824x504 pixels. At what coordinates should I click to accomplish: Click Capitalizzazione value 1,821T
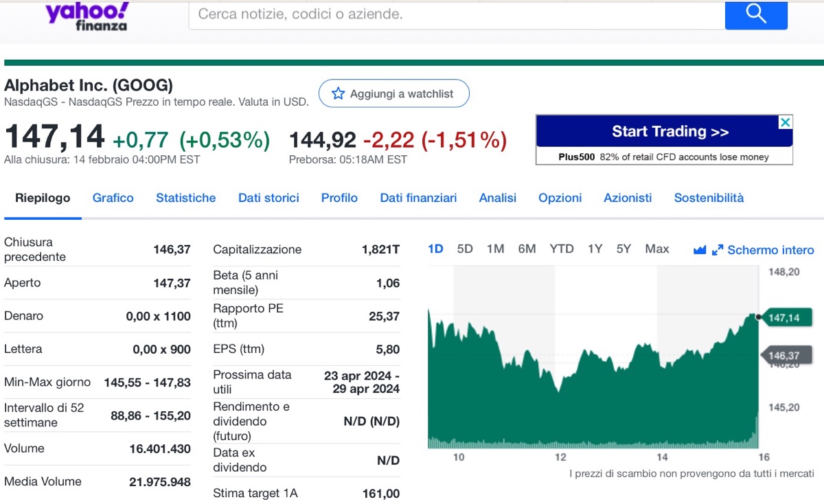click(x=381, y=249)
